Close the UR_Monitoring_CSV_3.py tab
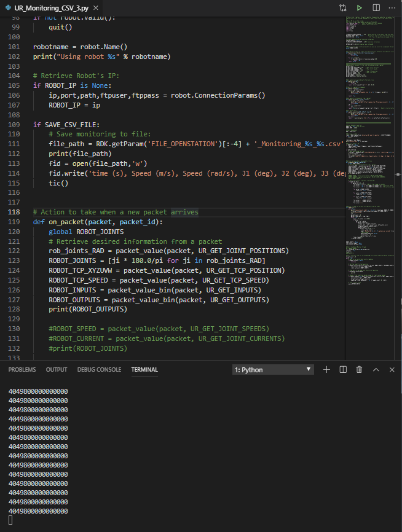This screenshot has width=402, height=532. pyautogui.click(x=95, y=8)
